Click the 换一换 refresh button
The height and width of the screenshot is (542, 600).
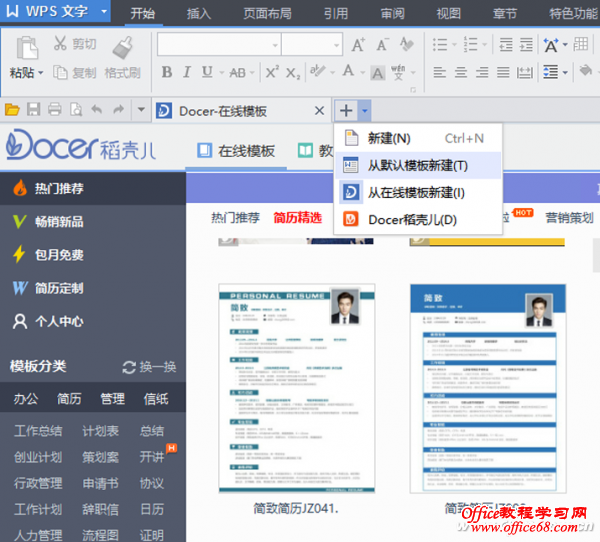(149, 366)
